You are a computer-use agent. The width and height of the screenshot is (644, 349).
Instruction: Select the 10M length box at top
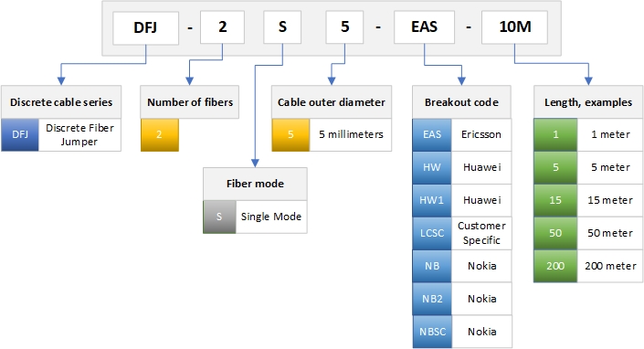coord(514,27)
